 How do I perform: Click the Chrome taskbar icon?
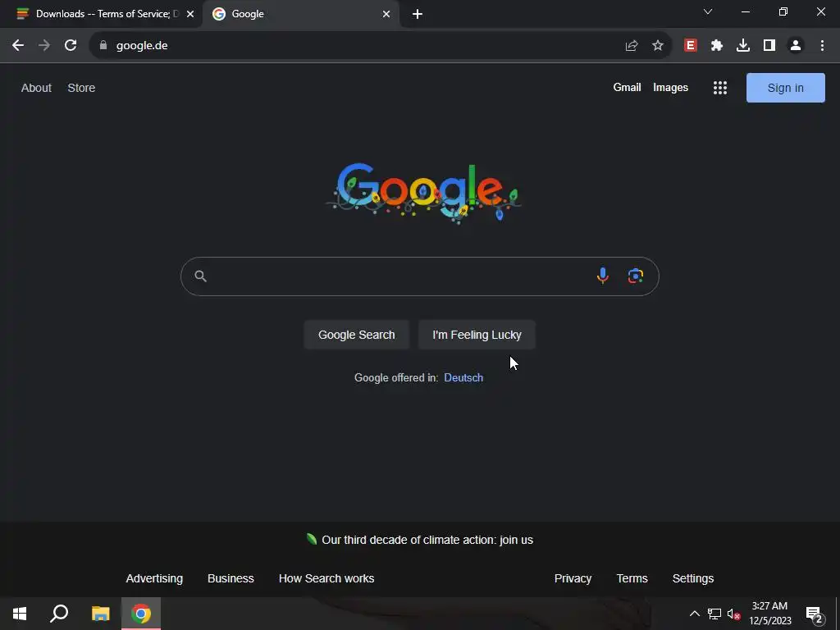pyautogui.click(x=141, y=614)
